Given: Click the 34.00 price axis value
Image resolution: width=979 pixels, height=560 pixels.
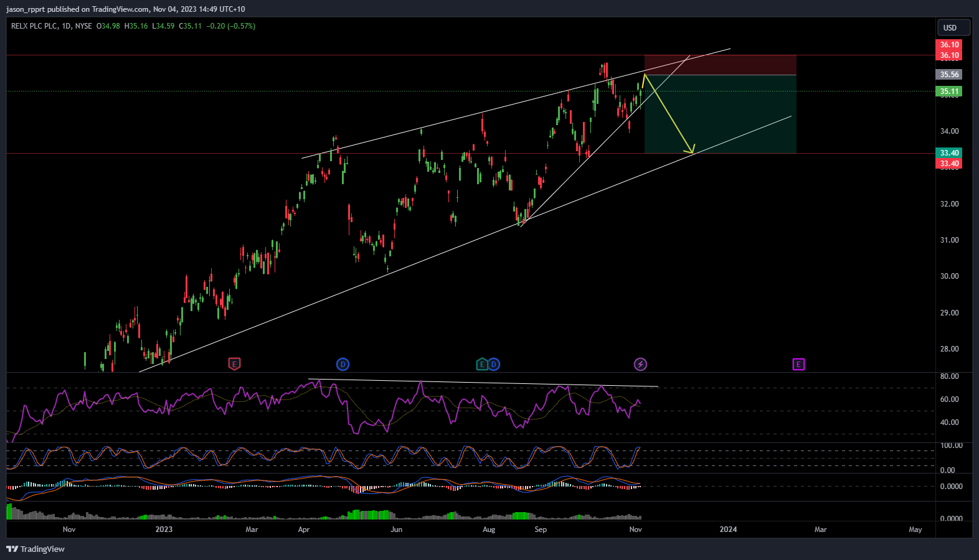Looking at the screenshot, I should (x=949, y=131).
